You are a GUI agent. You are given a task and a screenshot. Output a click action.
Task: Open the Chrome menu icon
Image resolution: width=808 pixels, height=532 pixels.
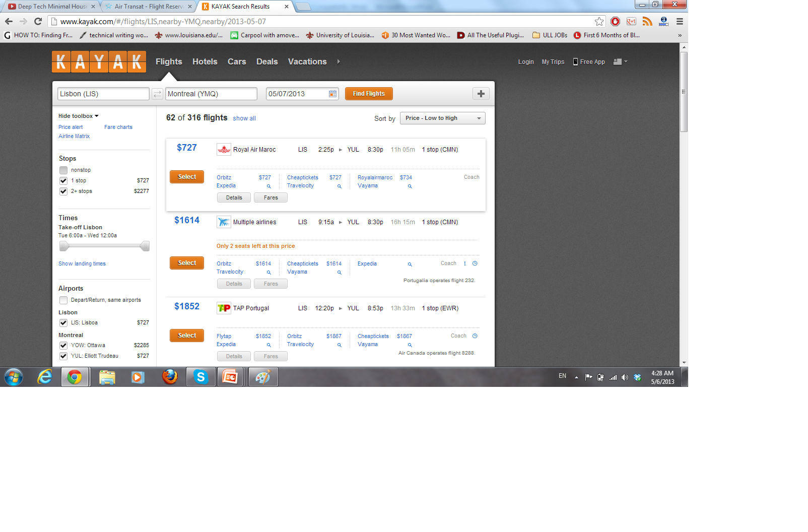coord(680,22)
